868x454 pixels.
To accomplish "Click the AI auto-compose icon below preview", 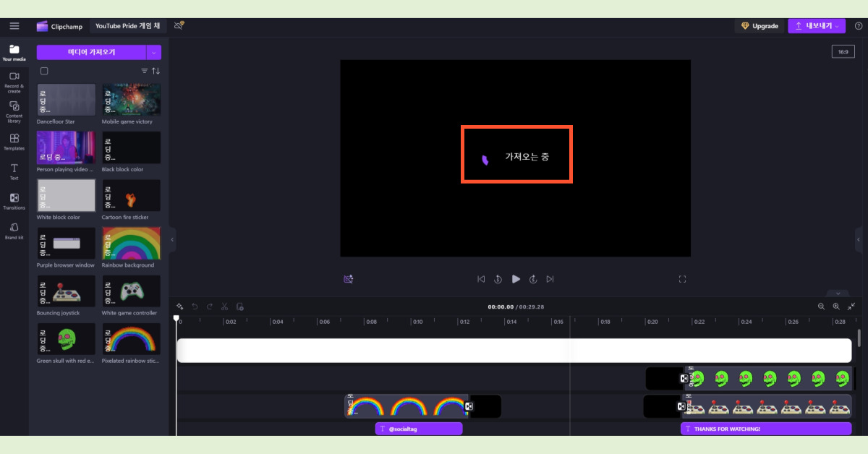I will point(349,279).
